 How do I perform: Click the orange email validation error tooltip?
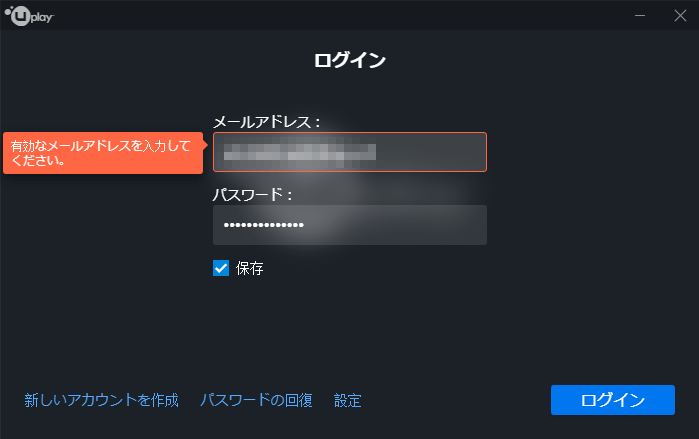click(x=103, y=153)
